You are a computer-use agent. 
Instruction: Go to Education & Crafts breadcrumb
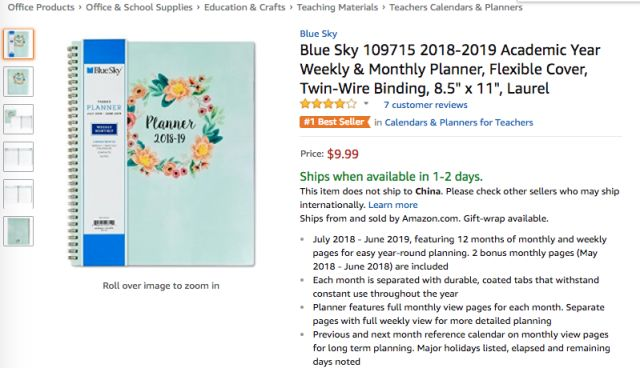coord(244,7)
